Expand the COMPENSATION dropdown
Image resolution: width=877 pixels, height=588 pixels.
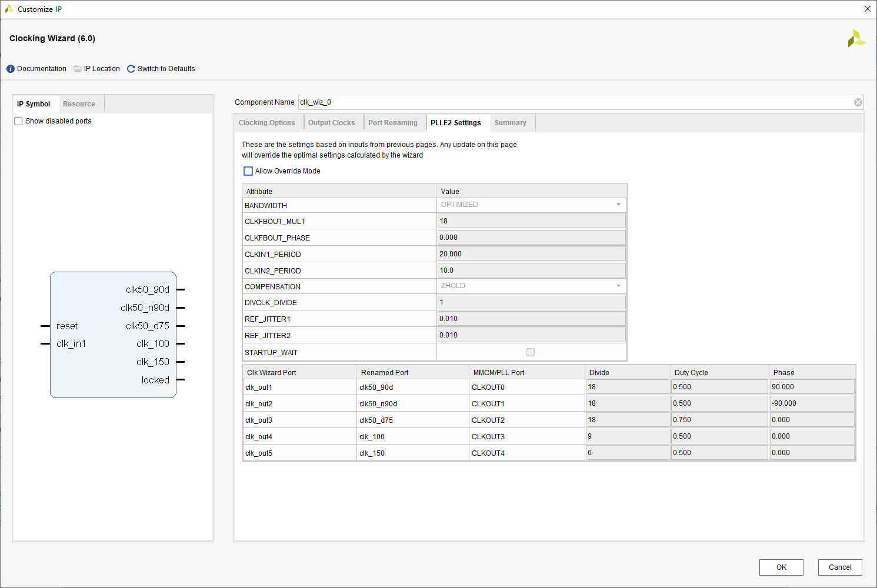coord(618,286)
